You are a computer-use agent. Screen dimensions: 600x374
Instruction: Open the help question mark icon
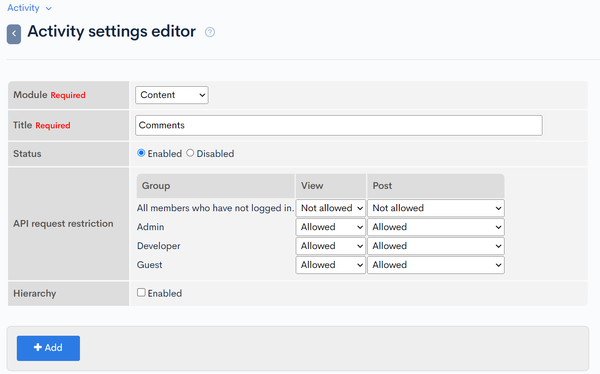(210, 32)
